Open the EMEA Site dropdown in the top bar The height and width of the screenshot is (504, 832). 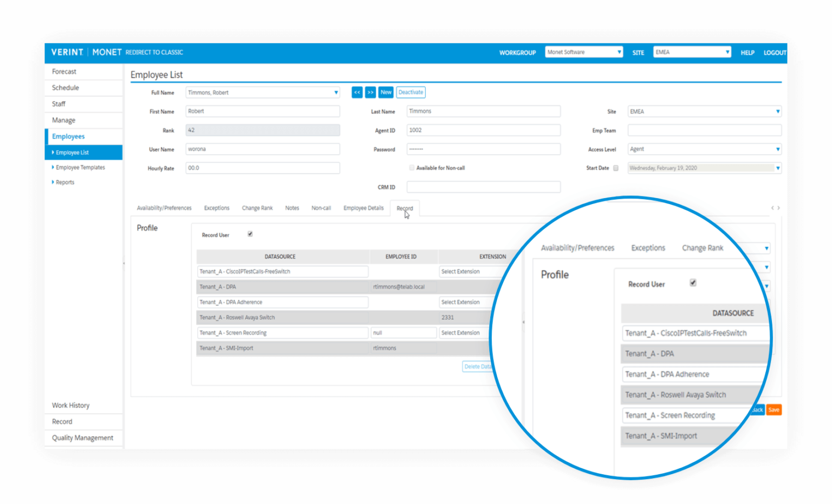727,52
